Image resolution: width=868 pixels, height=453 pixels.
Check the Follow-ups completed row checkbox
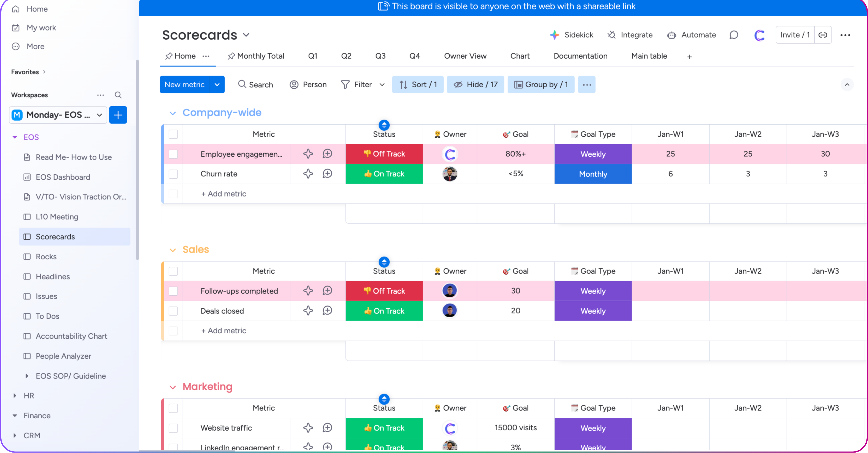pyautogui.click(x=173, y=291)
